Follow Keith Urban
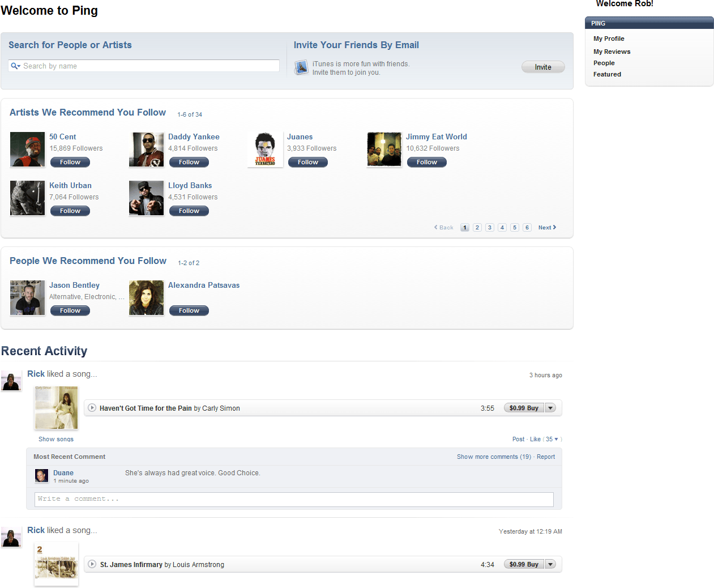Image resolution: width=714 pixels, height=588 pixels. (70, 211)
